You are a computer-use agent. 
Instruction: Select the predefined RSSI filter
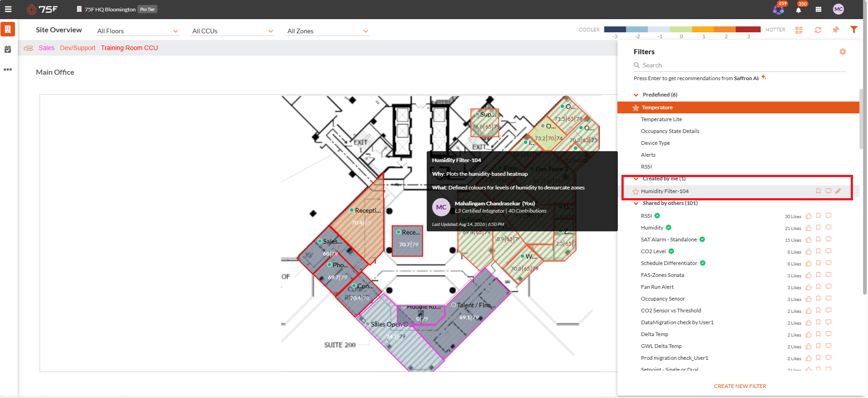point(646,167)
